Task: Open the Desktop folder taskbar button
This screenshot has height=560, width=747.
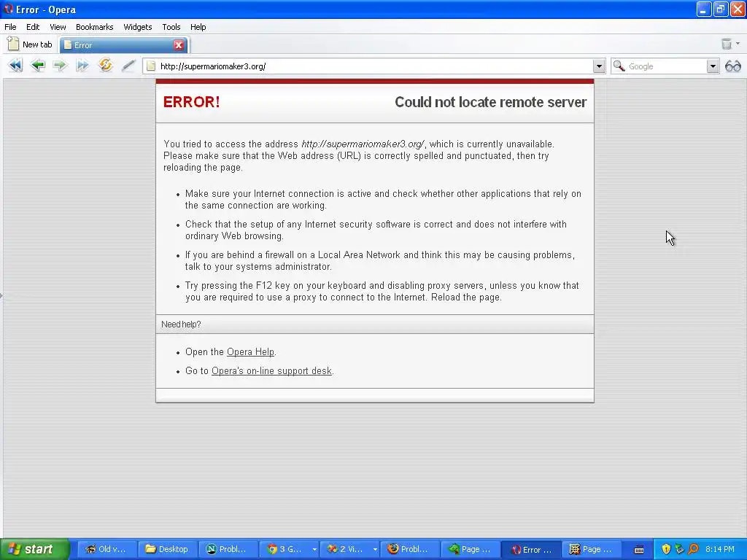Action: click(x=167, y=549)
